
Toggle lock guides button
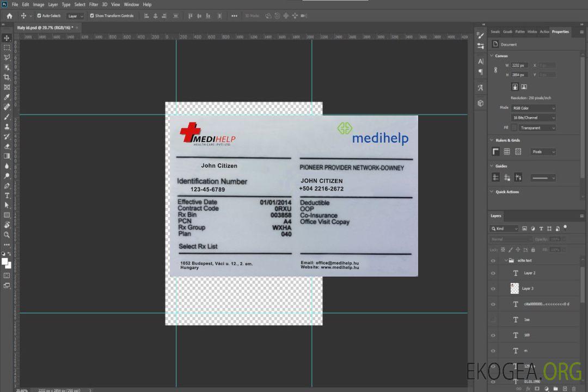click(x=507, y=177)
